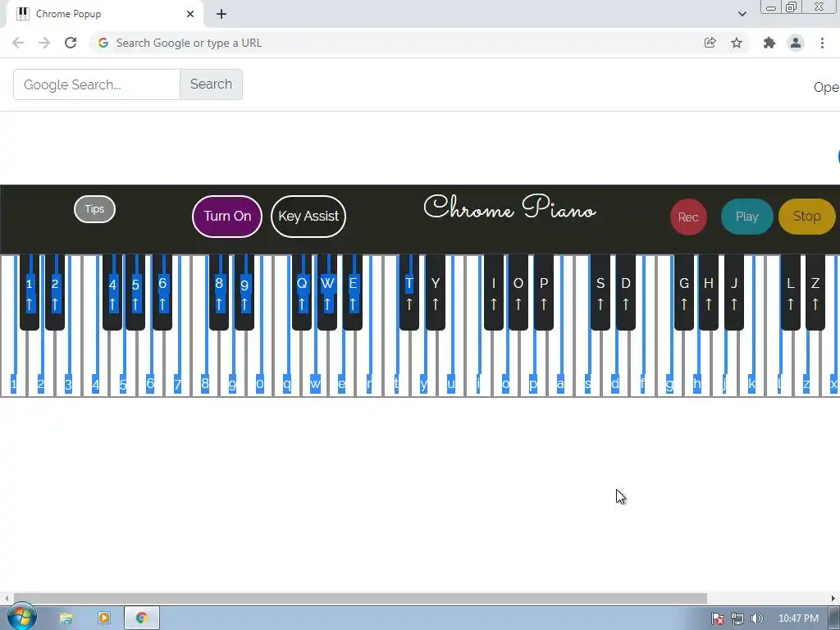
Task: Play the white piano key labeled 0
Action: tap(260, 364)
